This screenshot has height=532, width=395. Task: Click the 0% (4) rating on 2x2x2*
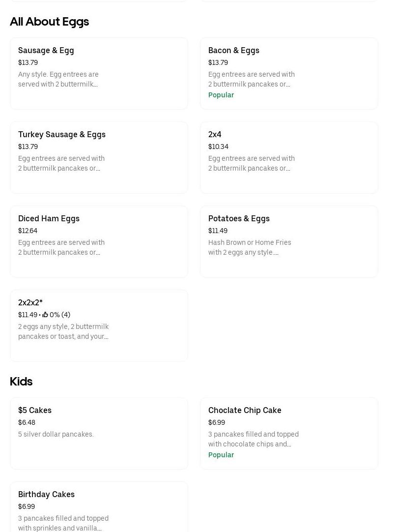click(x=60, y=315)
